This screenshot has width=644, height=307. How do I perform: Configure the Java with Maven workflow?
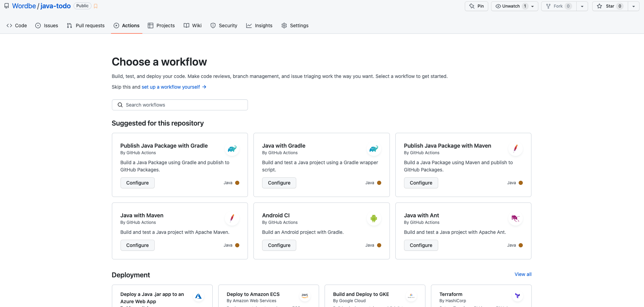click(x=137, y=245)
